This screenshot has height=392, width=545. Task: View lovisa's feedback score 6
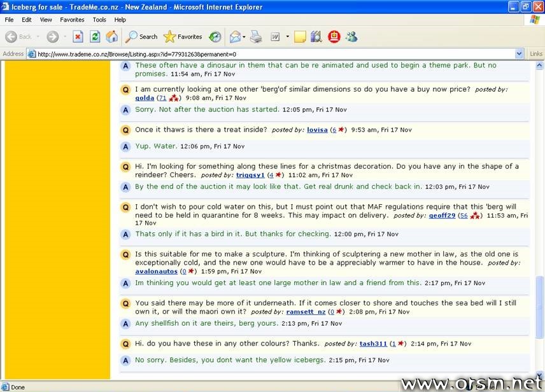coord(334,130)
